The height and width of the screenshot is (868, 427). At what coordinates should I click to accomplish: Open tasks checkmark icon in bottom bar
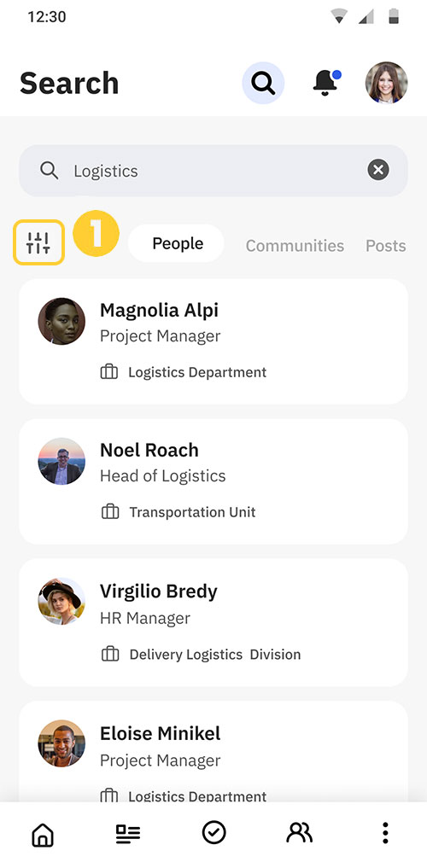(x=213, y=832)
